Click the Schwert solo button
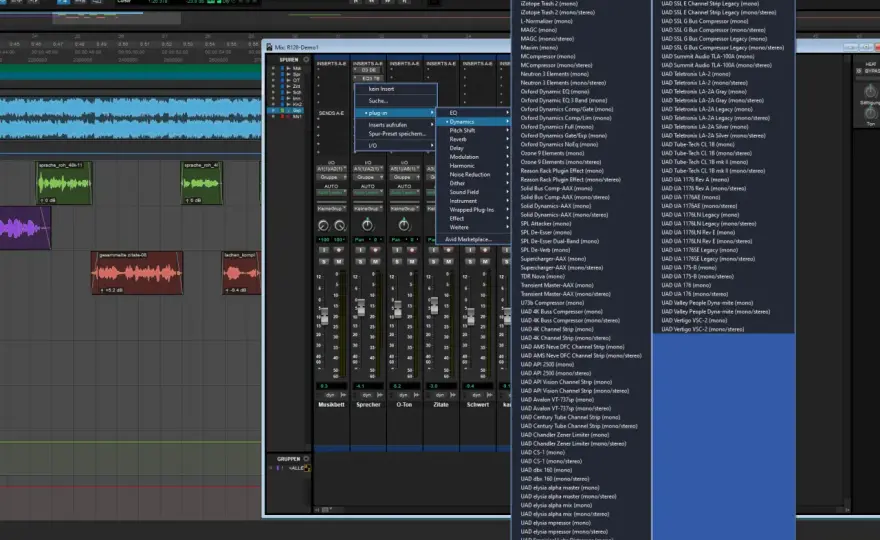 click(x=470, y=262)
